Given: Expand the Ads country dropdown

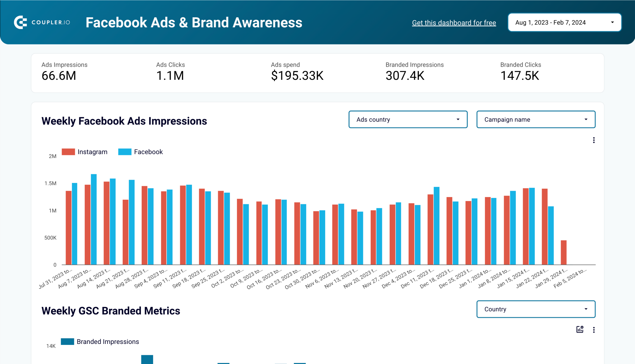Looking at the screenshot, I should [408, 120].
